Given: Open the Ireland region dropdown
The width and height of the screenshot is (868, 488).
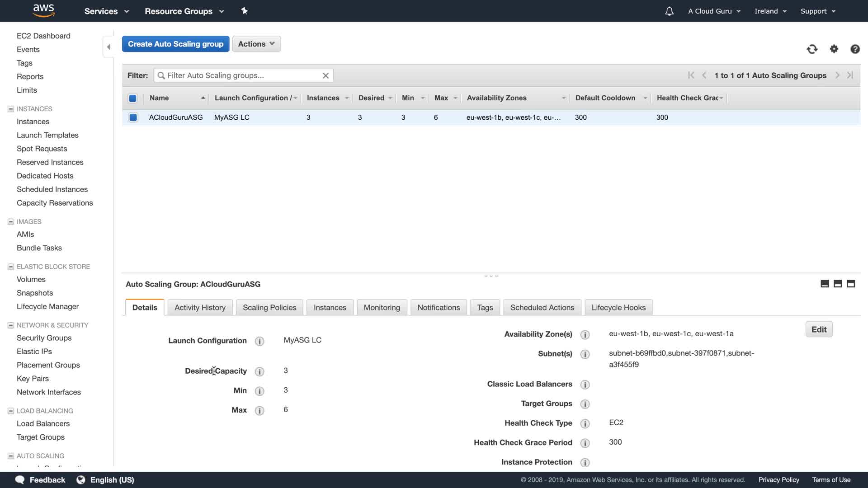Looking at the screenshot, I should click(x=770, y=11).
